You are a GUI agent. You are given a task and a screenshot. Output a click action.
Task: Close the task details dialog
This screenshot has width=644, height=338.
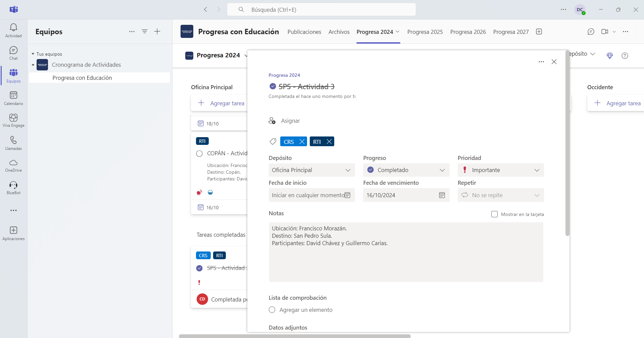coord(554,62)
